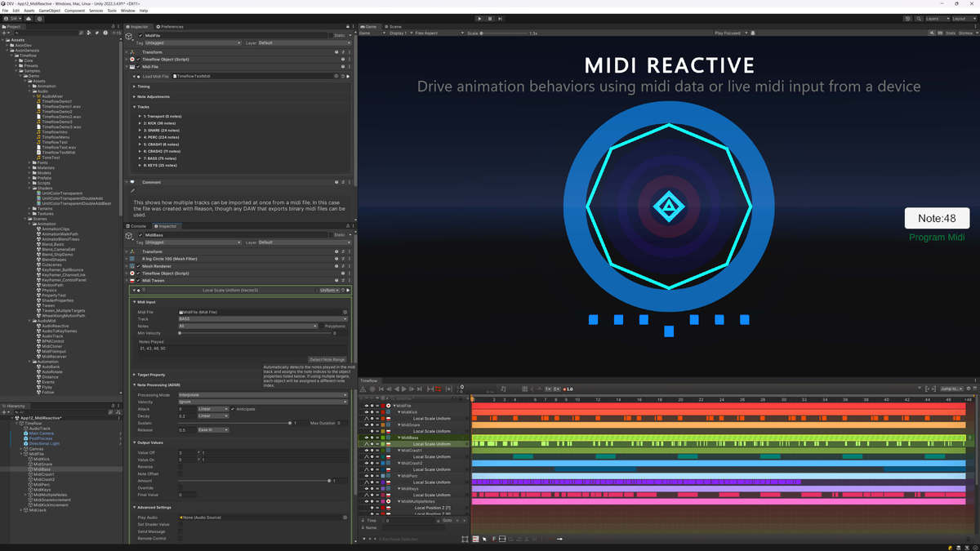The width and height of the screenshot is (980, 551).
Task: Toggle visibility eye on MidiBass track
Action: pos(367,438)
